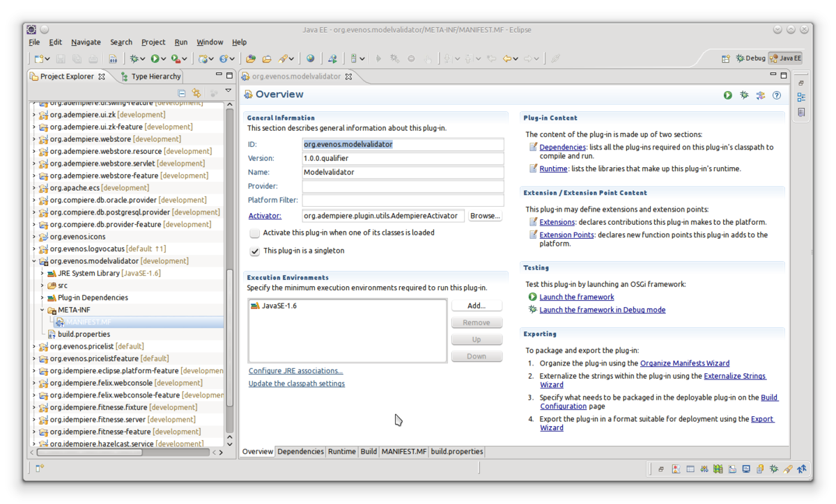Enable 'Activate this plug-in when class loaded' checkbox
The height and width of the screenshot is (504, 836).
255,233
